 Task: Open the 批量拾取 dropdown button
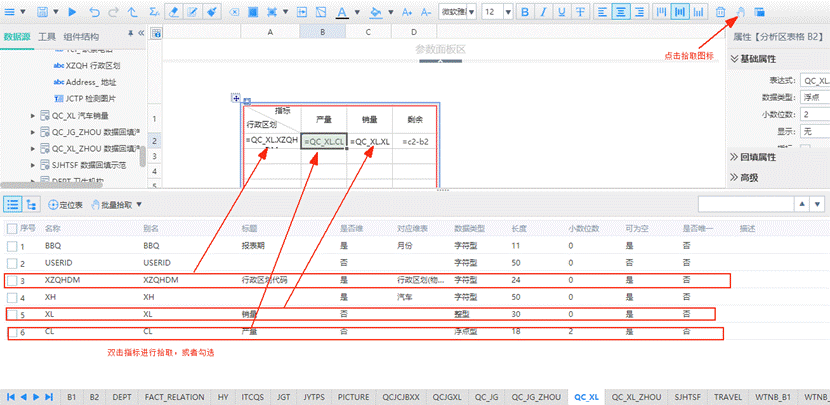[116, 204]
